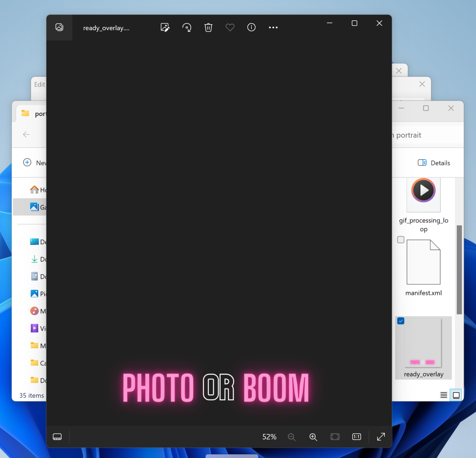Enter full screen with the diagonal arrow
This screenshot has height=458, width=476.
[381, 437]
